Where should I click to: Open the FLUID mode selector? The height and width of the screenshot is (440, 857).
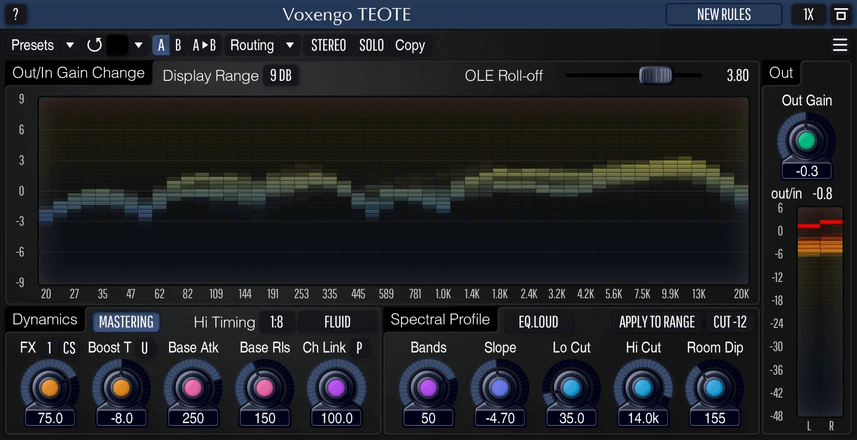337,322
